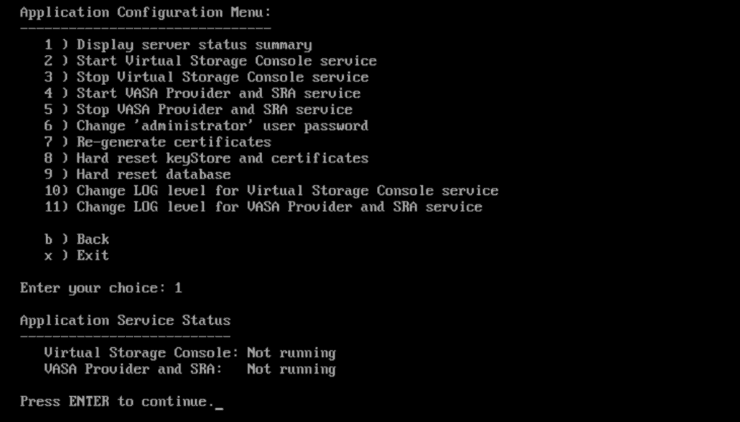Choose Start Virtual Storage Console service
Viewport: 740px width, 422px height.
[210, 61]
